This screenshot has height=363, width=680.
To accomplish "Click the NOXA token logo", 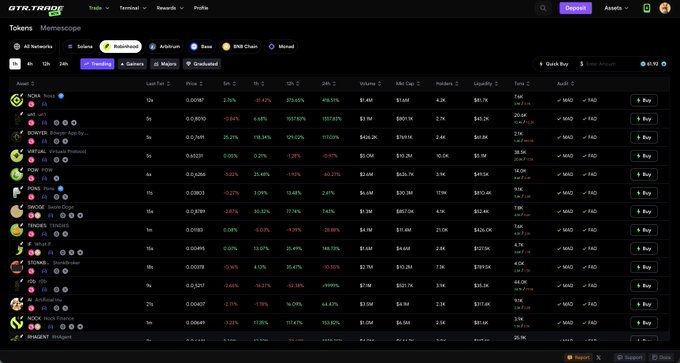I will pyautogui.click(x=16, y=100).
